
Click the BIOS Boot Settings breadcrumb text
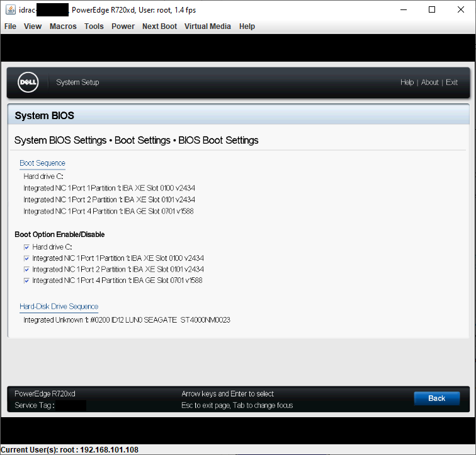(x=218, y=140)
